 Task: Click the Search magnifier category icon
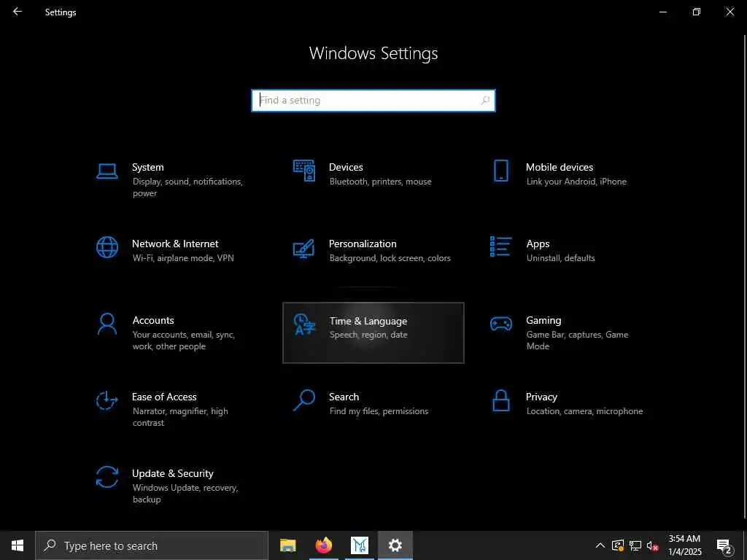tap(304, 400)
